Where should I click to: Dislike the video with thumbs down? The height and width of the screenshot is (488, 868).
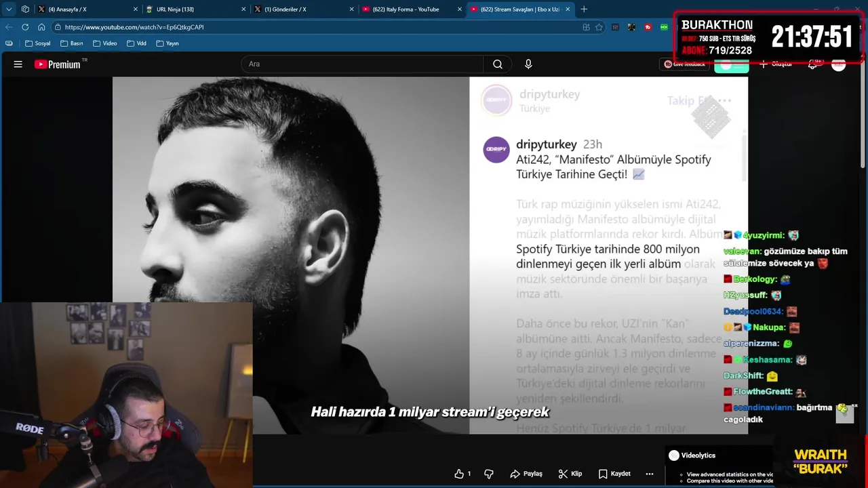point(489,474)
